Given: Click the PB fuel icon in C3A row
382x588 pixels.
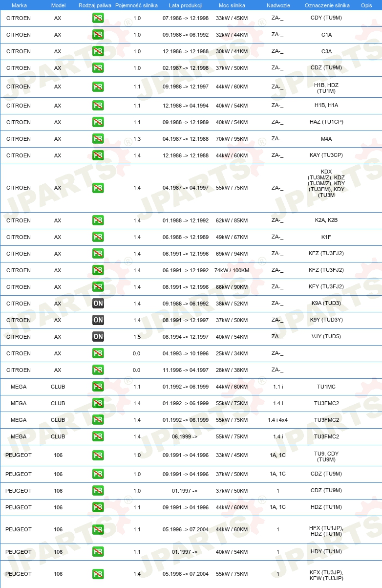Looking at the screenshot, I should (98, 52).
